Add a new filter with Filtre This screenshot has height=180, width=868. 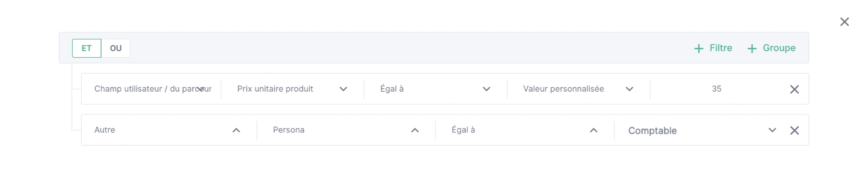click(x=713, y=48)
